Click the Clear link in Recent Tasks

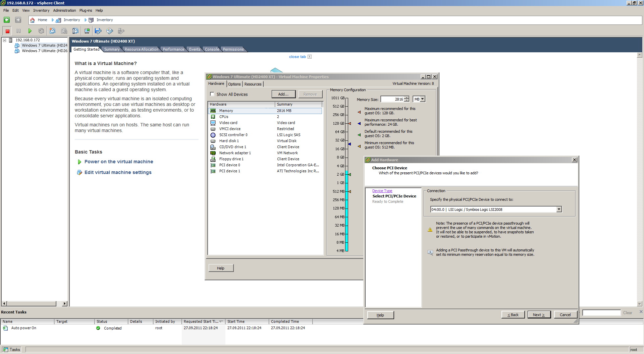[x=628, y=313]
